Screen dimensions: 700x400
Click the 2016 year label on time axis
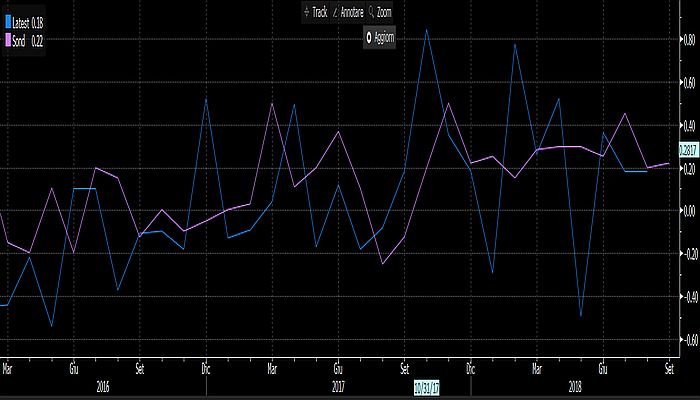103,384
